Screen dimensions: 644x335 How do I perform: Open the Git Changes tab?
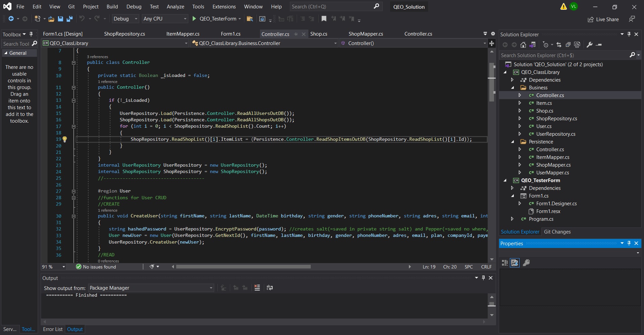click(557, 232)
